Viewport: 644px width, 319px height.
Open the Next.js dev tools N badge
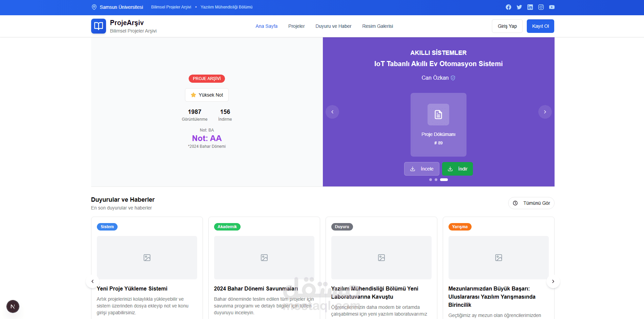tap(13, 306)
